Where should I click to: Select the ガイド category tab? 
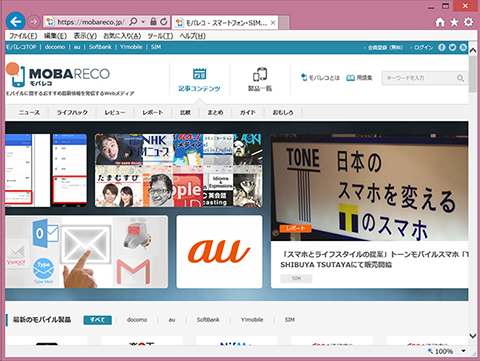point(248,113)
